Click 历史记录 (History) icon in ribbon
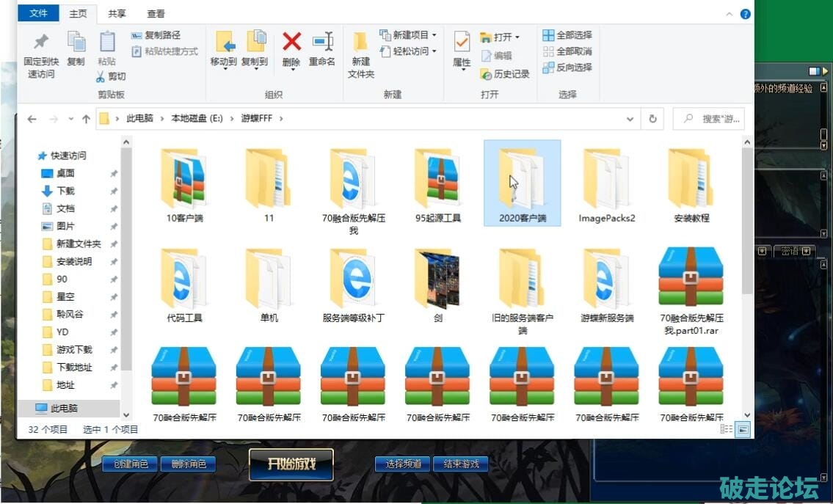The width and height of the screenshot is (833, 504). 505,74
